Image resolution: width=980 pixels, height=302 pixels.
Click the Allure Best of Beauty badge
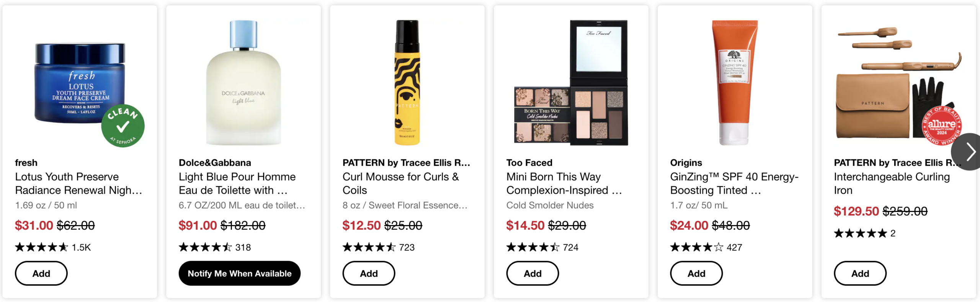[941, 125]
